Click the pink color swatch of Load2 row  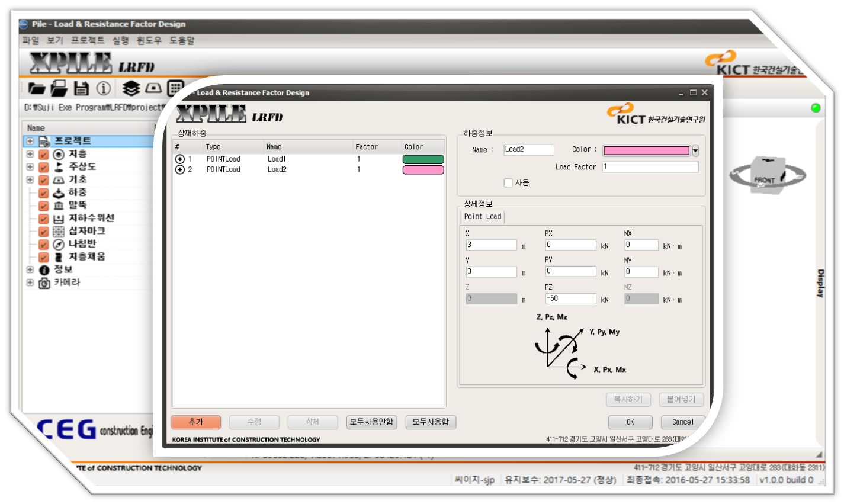point(423,170)
